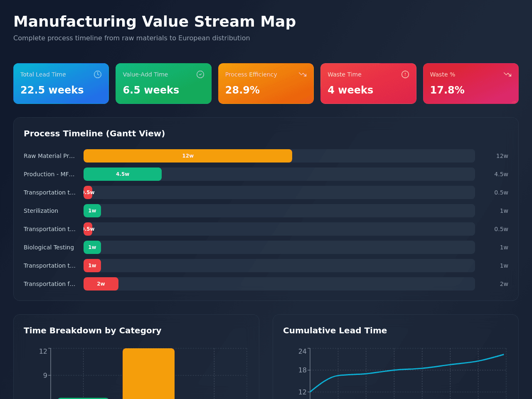
Task: Select the green 4.5w Production bar
Action: point(123,174)
